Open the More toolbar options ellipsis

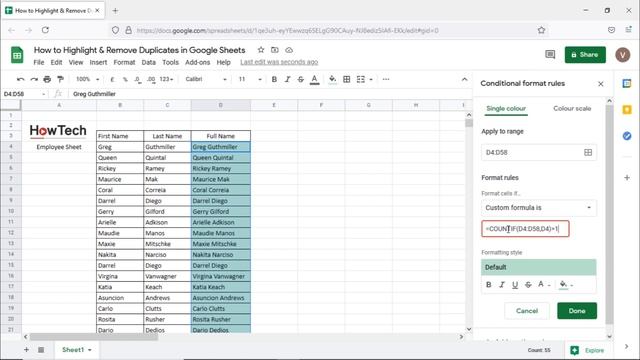point(386,79)
